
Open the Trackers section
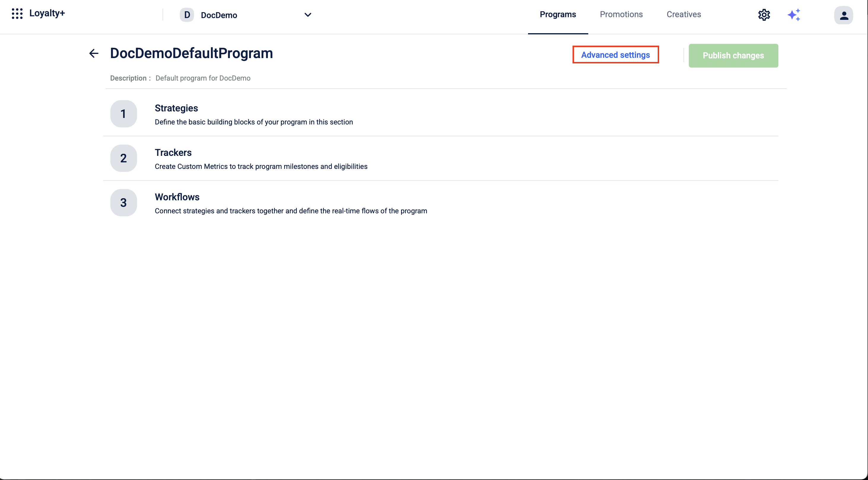173,153
